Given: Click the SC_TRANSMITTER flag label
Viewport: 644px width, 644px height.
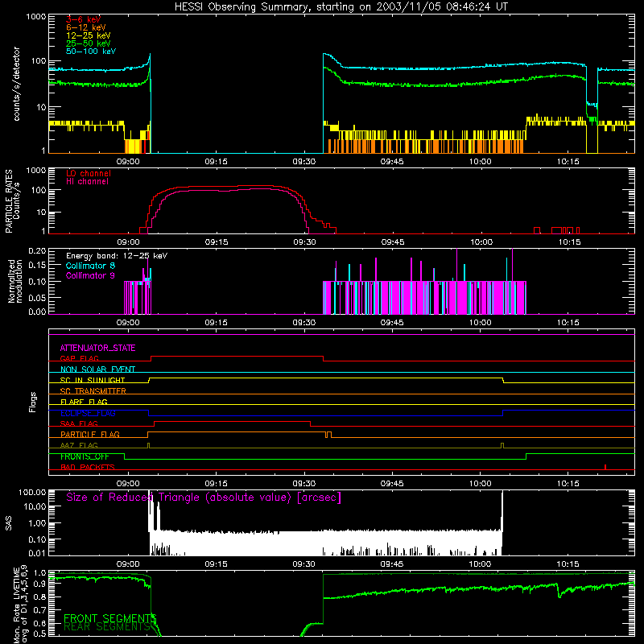Looking at the screenshot, I should click(x=93, y=390).
